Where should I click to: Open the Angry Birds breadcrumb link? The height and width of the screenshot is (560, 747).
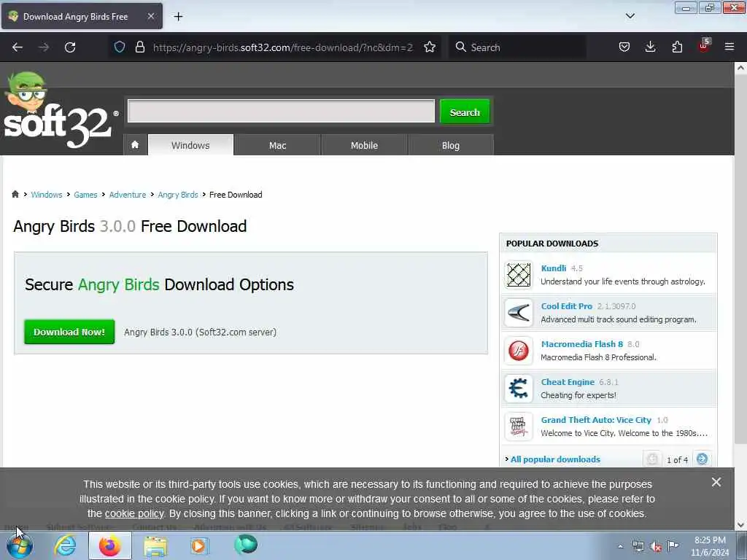coord(178,195)
